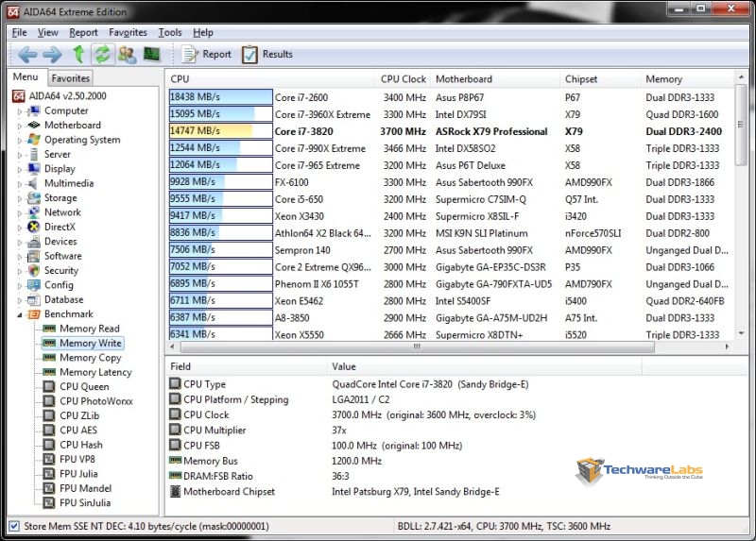Viewport: 756px width, 541px height.
Task: Open the Report menu
Action: point(83,32)
